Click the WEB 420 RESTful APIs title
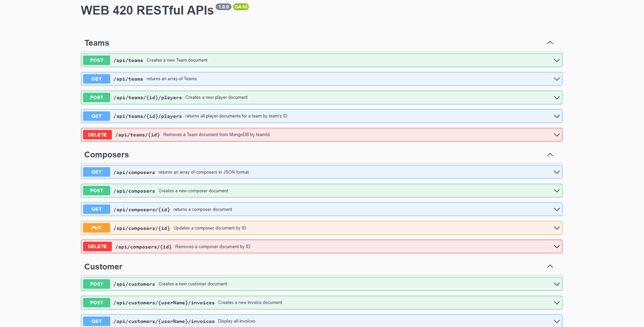This screenshot has height=327, width=644. [147, 10]
